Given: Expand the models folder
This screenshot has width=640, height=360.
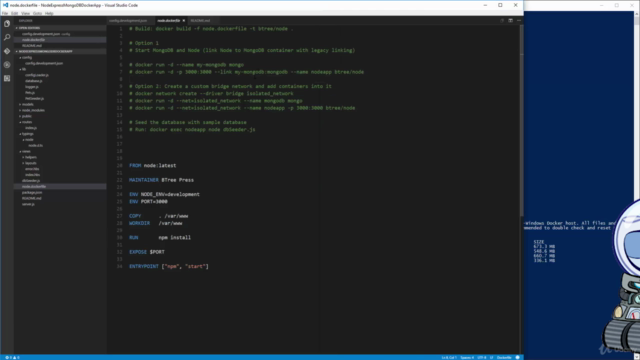Looking at the screenshot, I should 28,104.
